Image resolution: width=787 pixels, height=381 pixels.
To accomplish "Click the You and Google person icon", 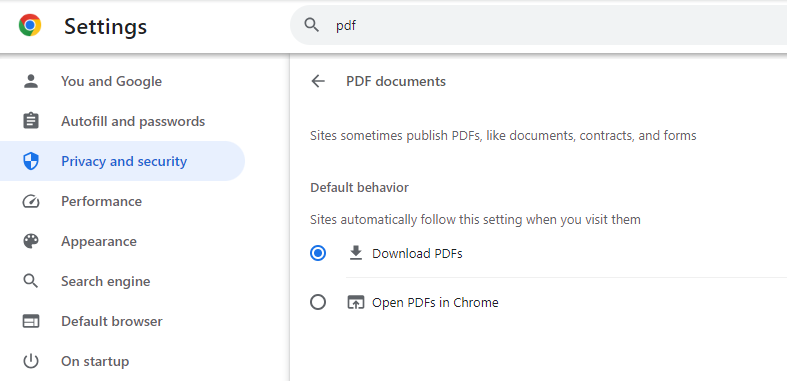I will [x=31, y=81].
